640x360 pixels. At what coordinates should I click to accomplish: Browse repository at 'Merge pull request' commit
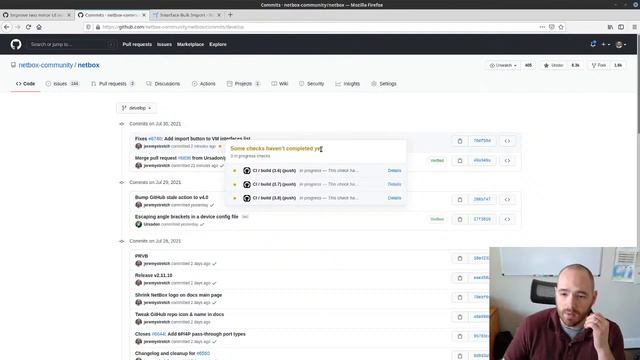tap(507, 160)
